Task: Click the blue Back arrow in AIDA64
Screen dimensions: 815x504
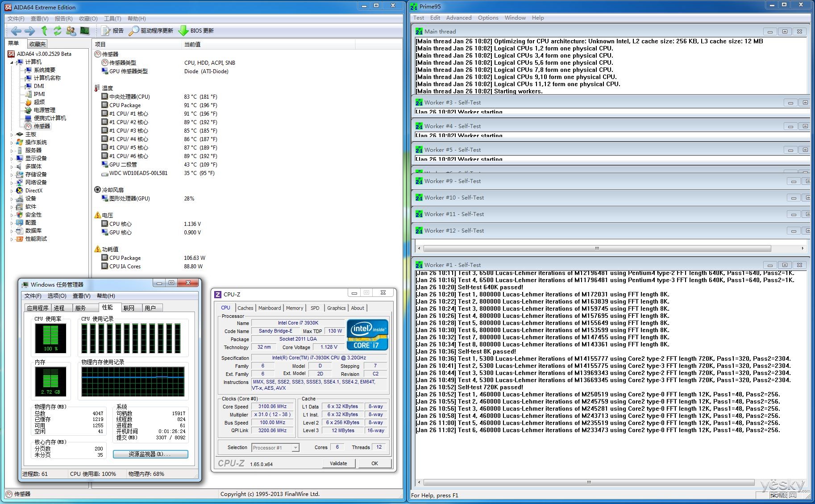Action: [x=16, y=31]
